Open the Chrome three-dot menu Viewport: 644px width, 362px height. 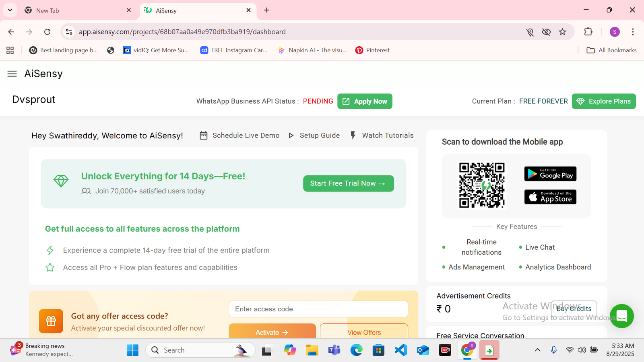(633, 32)
